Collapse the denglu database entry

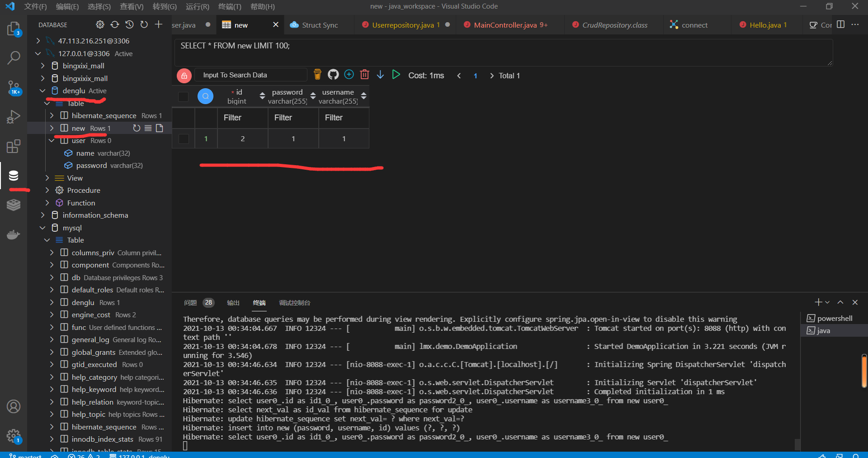tap(42, 91)
